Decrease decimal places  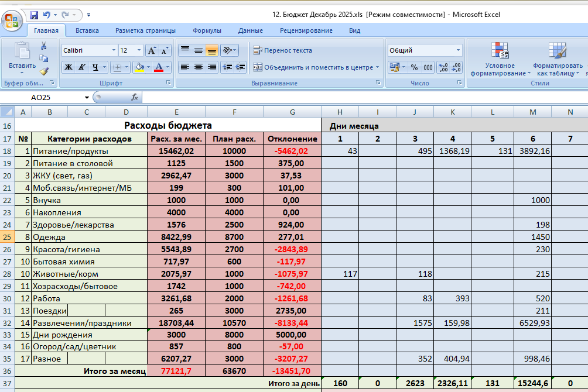pyautogui.click(x=456, y=67)
